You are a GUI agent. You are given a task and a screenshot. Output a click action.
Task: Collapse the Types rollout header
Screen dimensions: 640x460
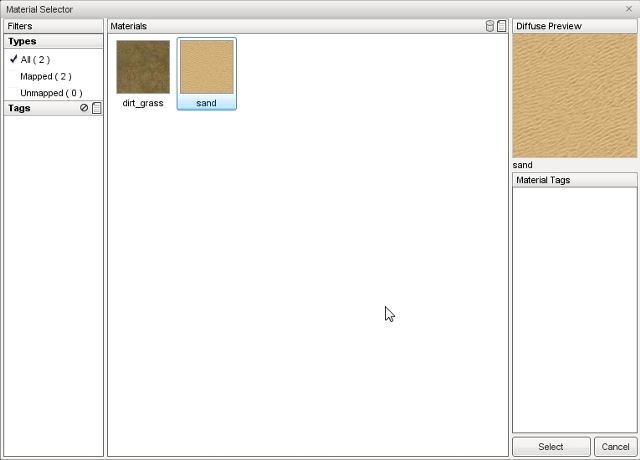[53, 42]
